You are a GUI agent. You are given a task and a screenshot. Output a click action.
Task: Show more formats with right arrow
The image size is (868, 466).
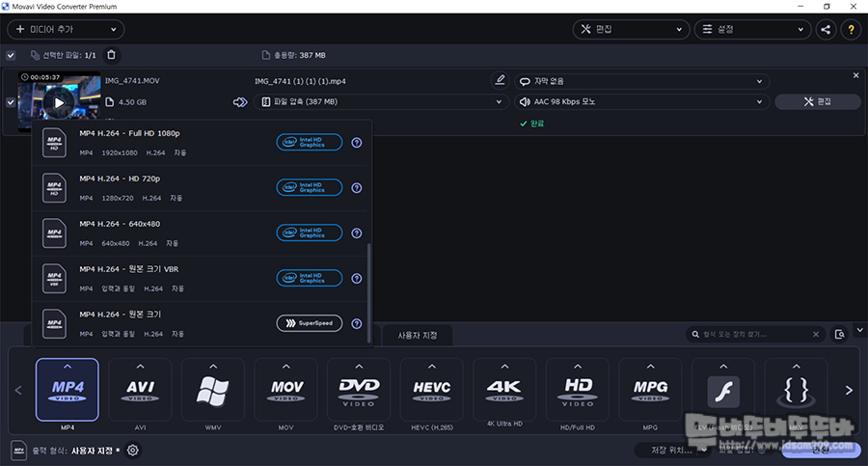(x=849, y=390)
